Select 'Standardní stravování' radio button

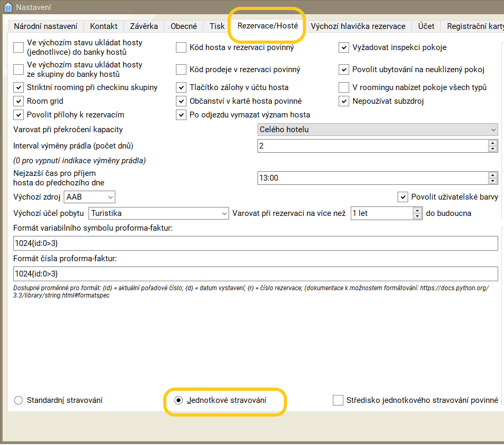pyautogui.click(x=18, y=400)
